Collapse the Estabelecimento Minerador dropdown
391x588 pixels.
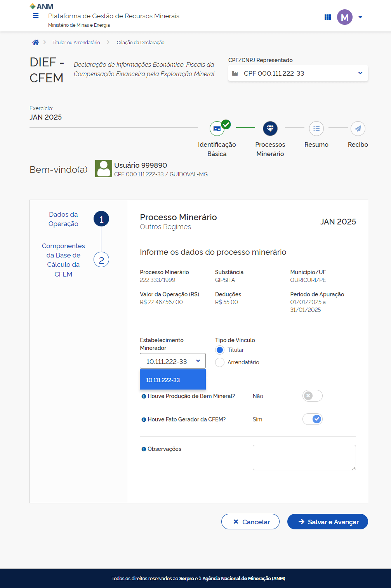coord(172,361)
